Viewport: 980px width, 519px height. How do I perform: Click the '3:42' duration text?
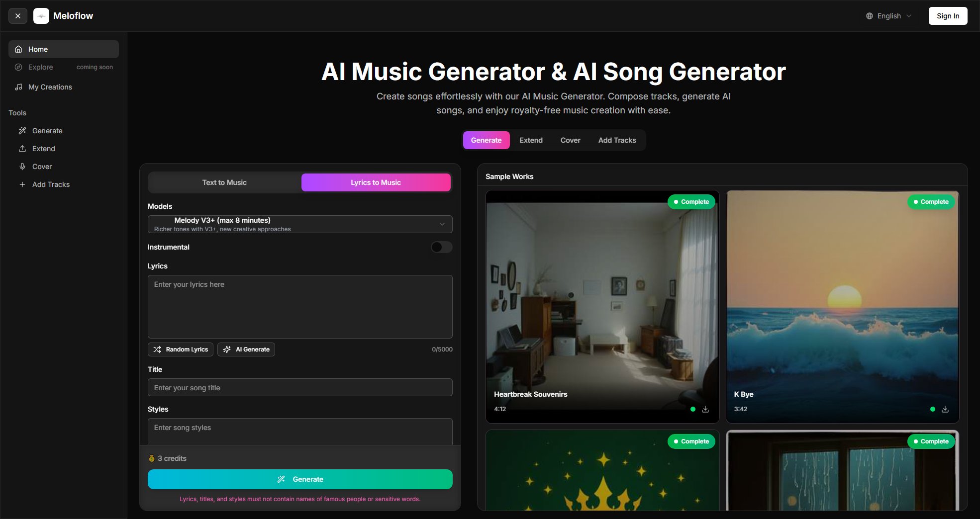pos(740,409)
